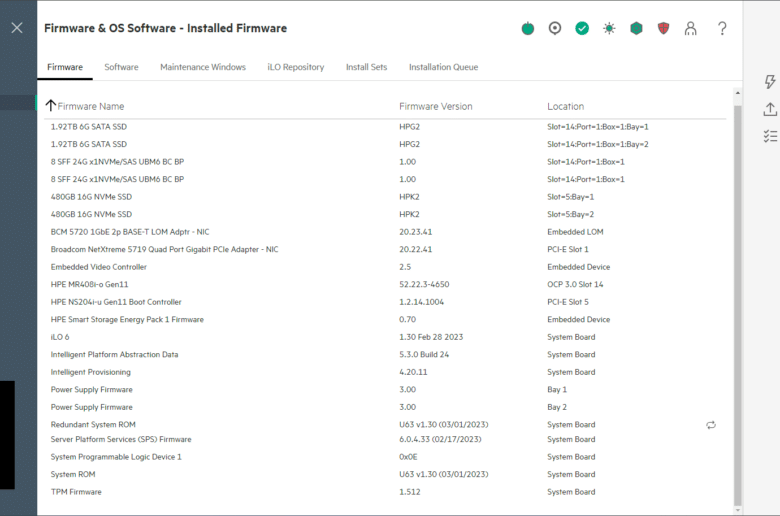Click the green power status icon
Screen dimensions: 780x516
[x=528, y=28]
